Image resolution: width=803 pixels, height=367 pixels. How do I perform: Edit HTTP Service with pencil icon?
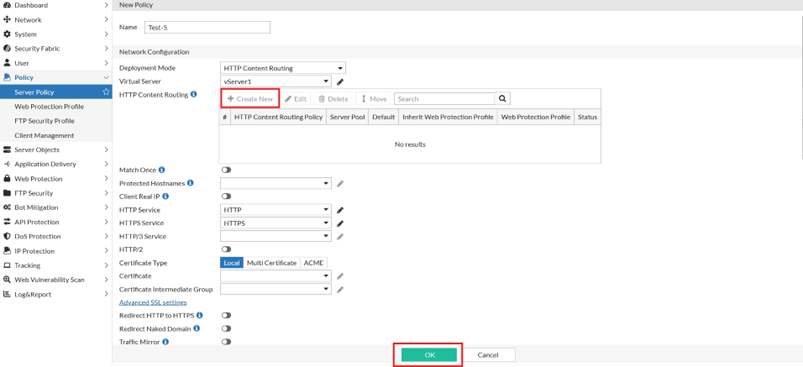pyautogui.click(x=340, y=210)
